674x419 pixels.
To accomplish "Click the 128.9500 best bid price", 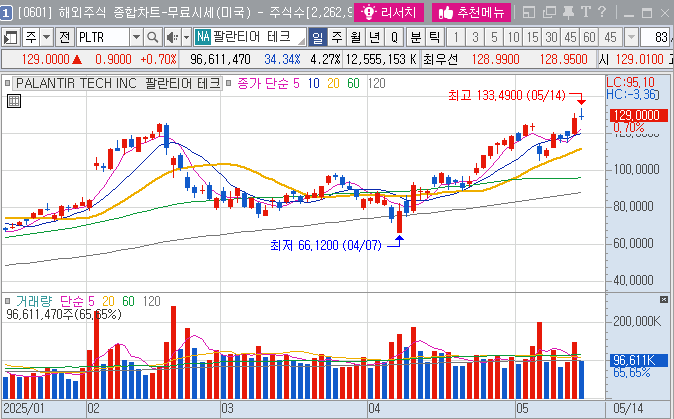I will (x=563, y=59).
